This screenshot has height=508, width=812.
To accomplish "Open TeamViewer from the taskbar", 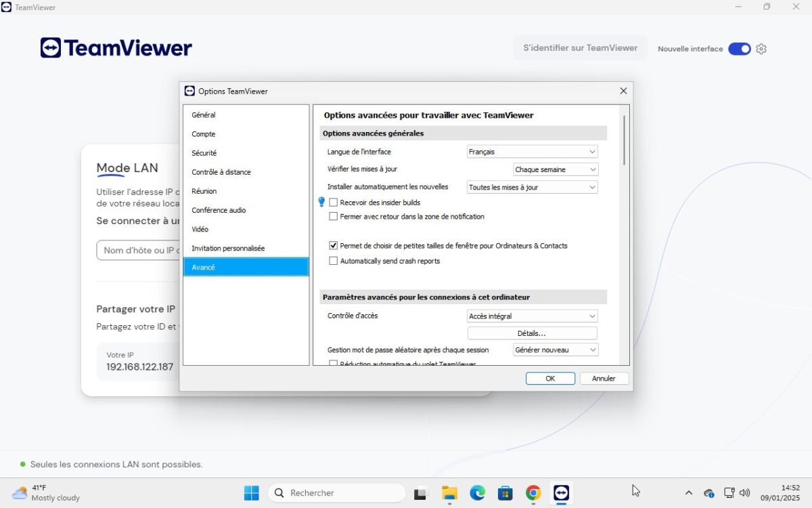I will [x=561, y=492].
